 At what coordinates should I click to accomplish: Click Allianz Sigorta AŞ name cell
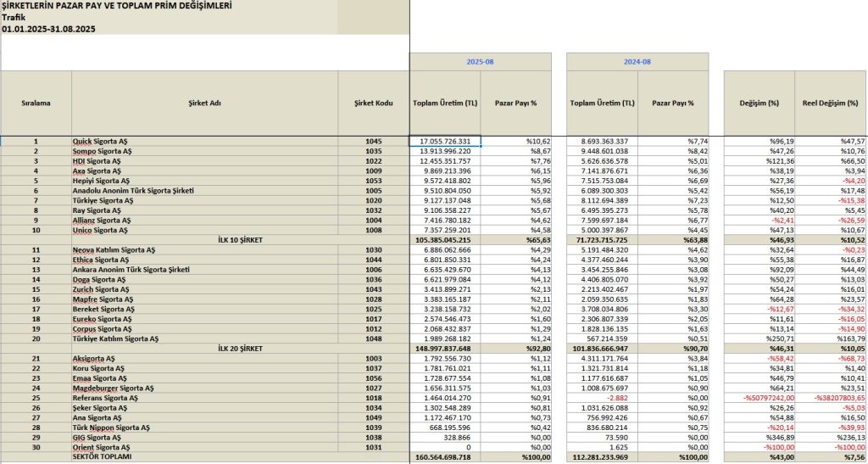click(205, 221)
